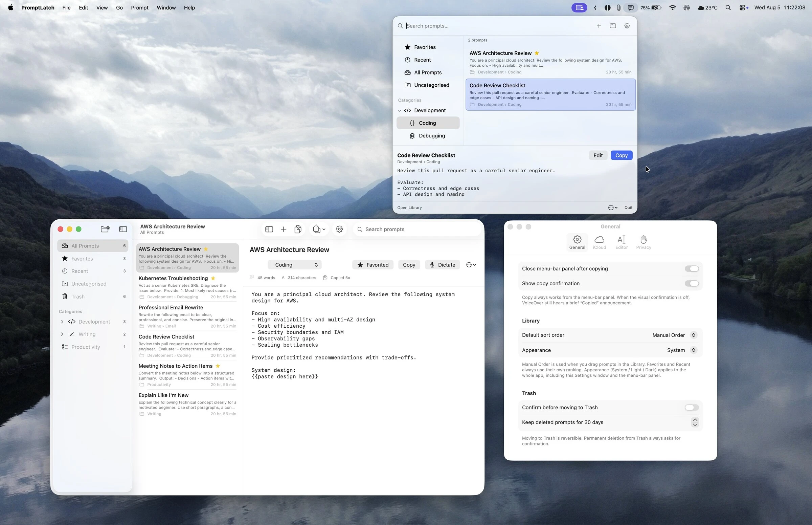The width and height of the screenshot is (812, 525).
Task: Click Edit for Code Review Checklist
Action: pyautogui.click(x=598, y=155)
